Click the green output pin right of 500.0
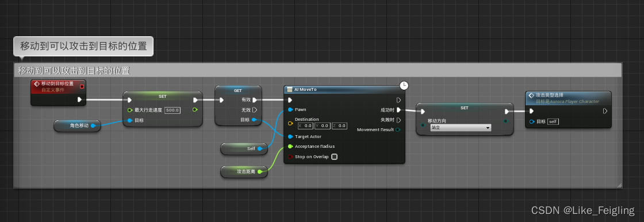 tap(194, 110)
